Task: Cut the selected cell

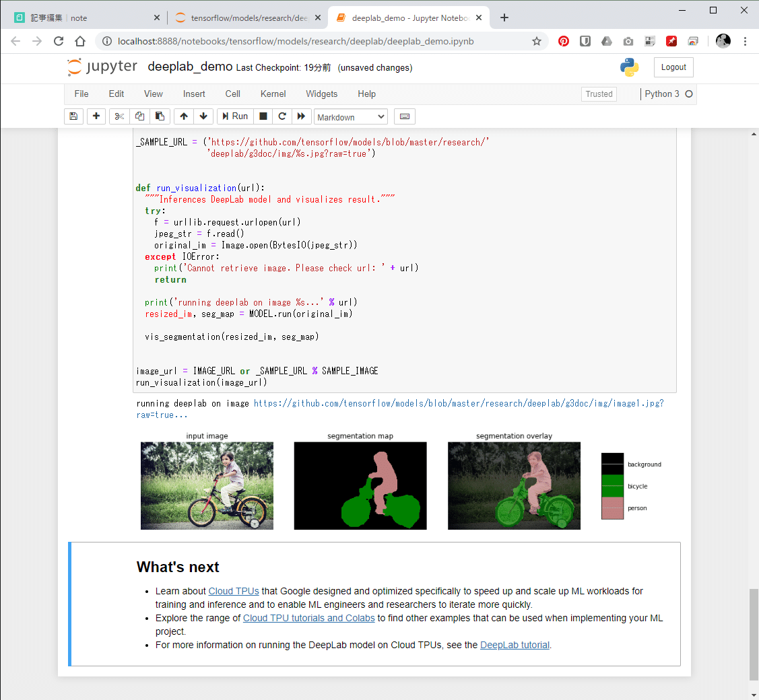Action: tap(119, 116)
